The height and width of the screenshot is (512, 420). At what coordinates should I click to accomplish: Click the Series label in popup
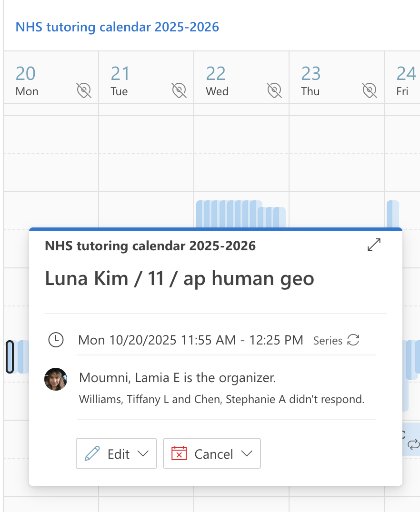[x=328, y=341]
